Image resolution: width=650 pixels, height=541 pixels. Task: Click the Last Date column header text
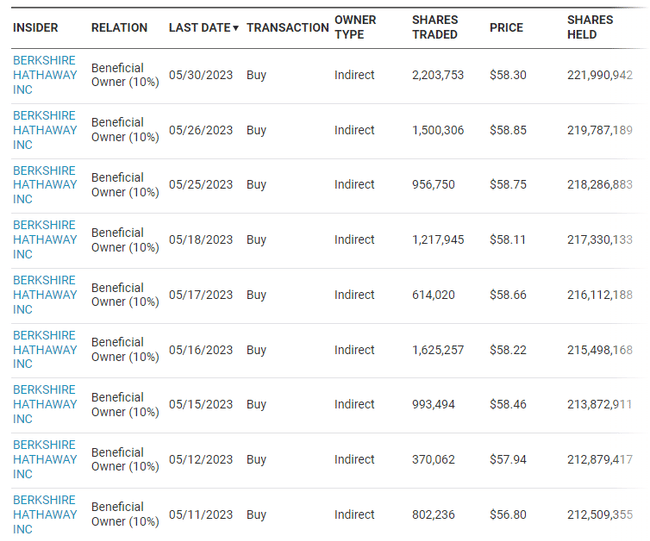(x=199, y=28)
